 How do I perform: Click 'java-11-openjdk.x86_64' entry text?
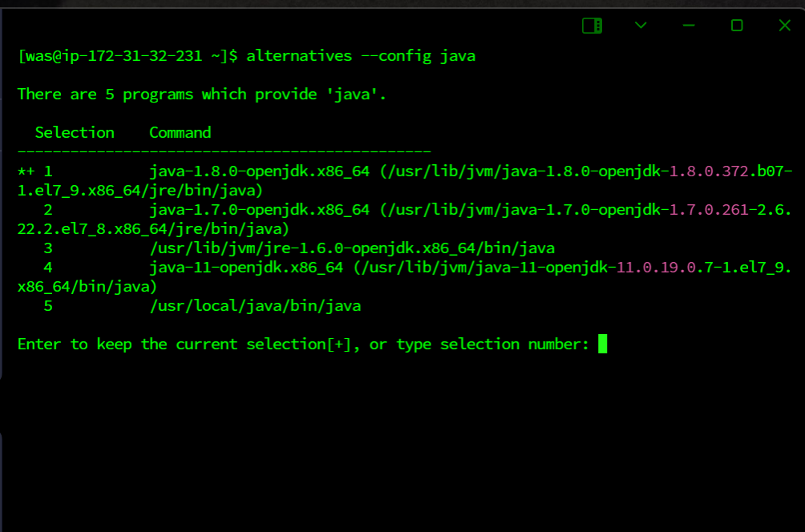[x=246, y=268]
